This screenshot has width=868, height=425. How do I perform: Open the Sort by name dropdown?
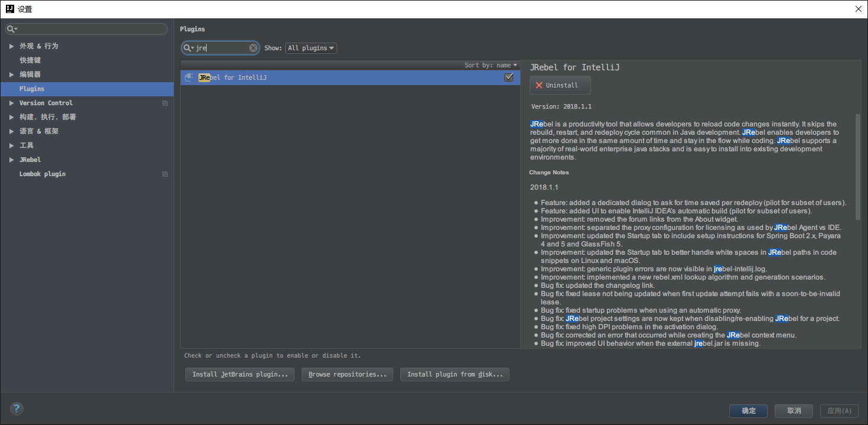point(490,65)
